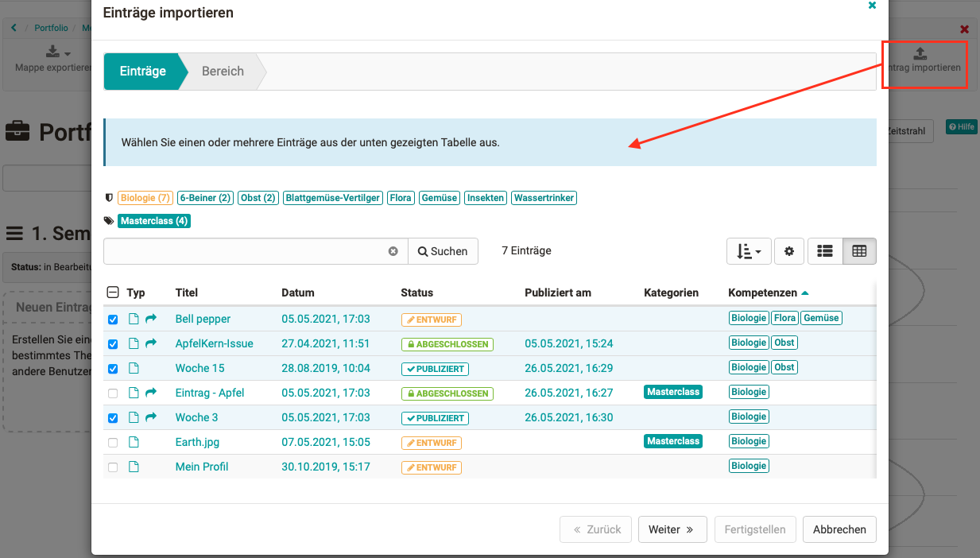The height and width of the screenshot is (558, 980).
Task: Switch to list view icon
Action: pos(825,251)
